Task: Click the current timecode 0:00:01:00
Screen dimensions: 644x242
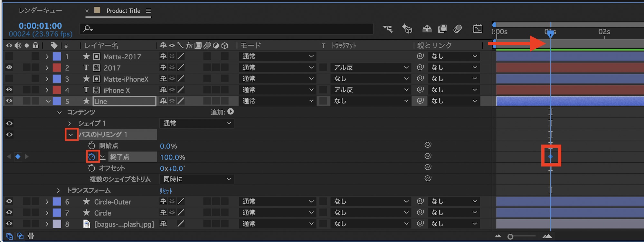Action: (x=40, y=26)
